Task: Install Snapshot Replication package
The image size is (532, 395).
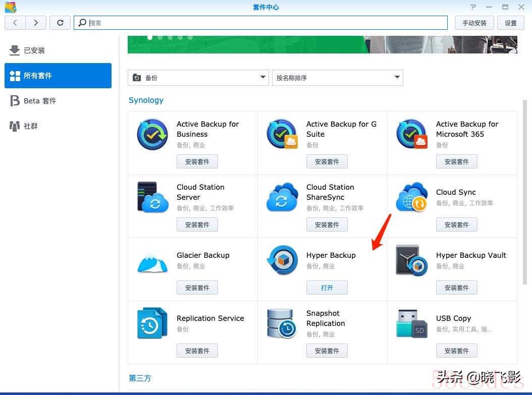Action: [x=327, y=351]
